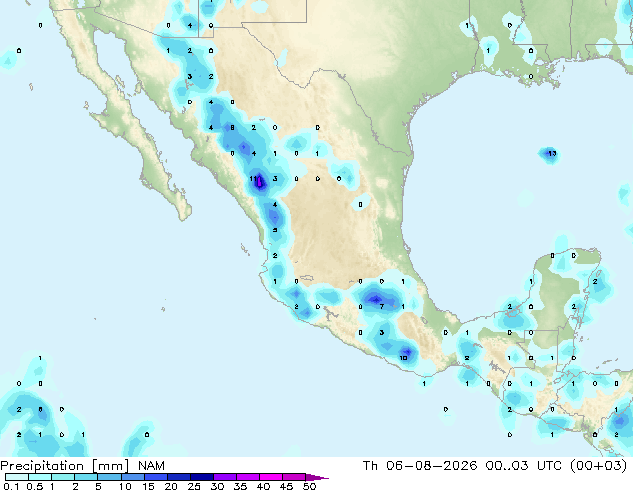The image size is (634, 490).
Task: Click the legend tick label '30'
Action: pos(217,486)
